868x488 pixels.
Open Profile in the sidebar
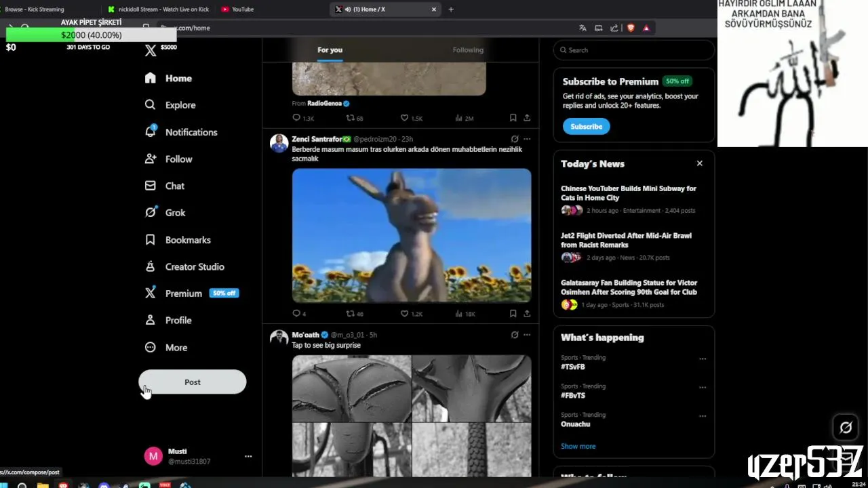(168, 321)
